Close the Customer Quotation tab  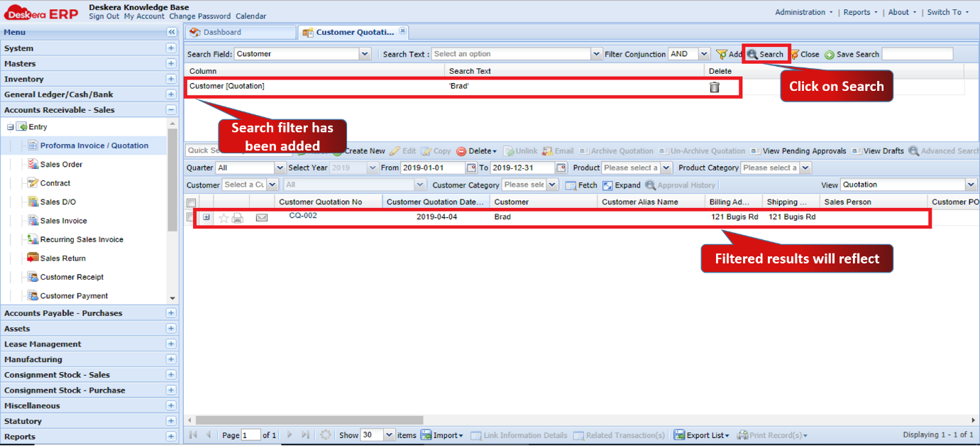pyautogui.click(x=402, y=31)
